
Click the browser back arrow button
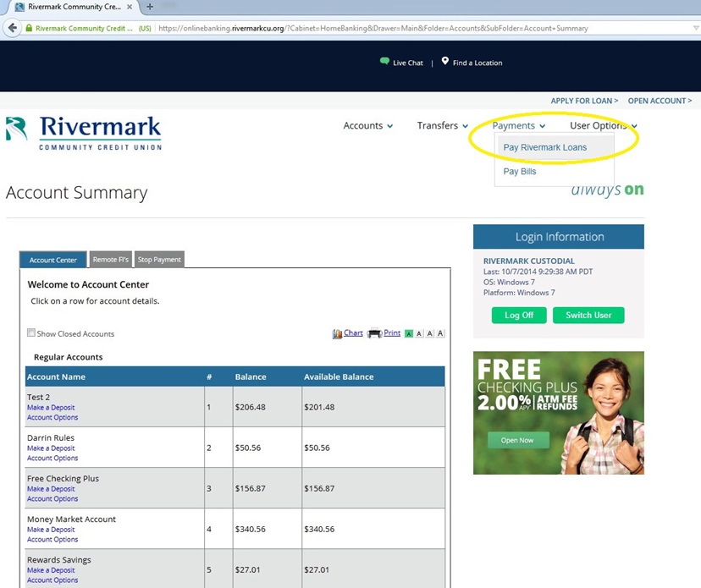(13, 28)
